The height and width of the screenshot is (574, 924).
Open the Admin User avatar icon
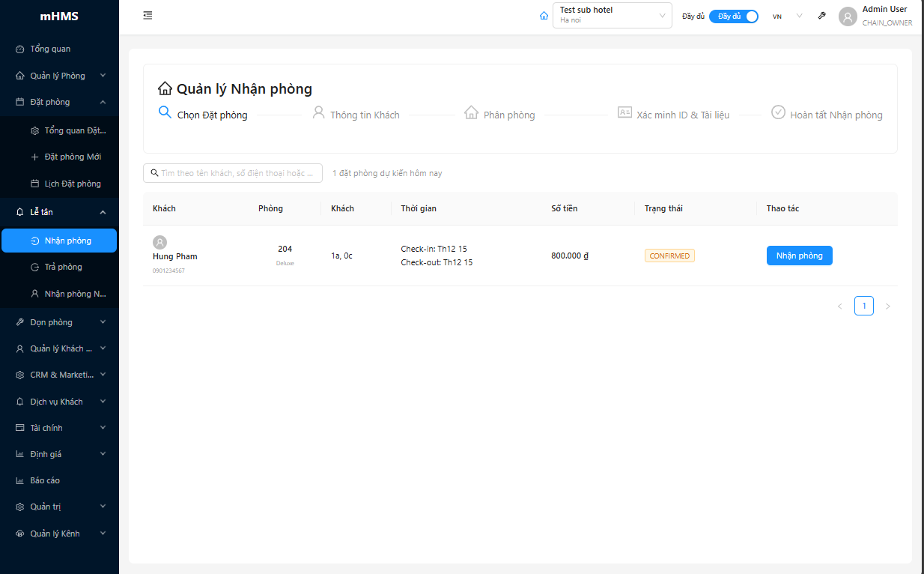pos(848,16)
